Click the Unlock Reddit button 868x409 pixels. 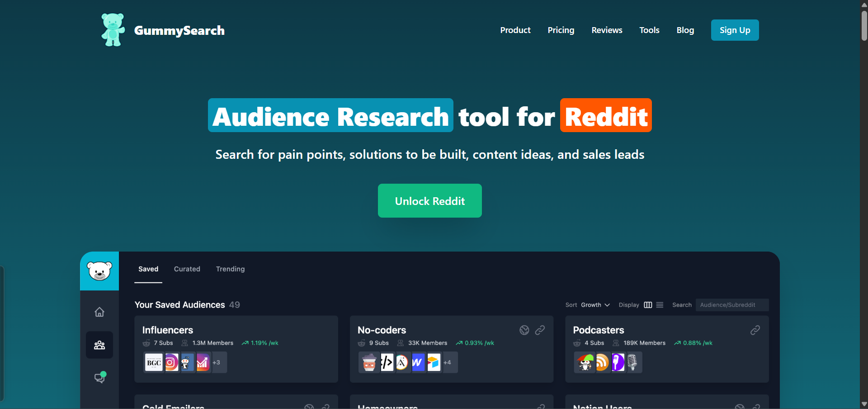coord(430,201)
